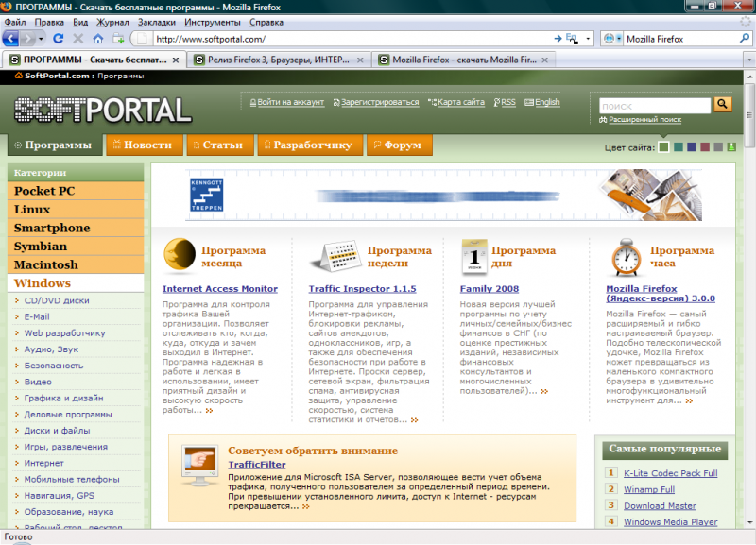Click the Christmas tree site theme icon
Image resolution: width=756 pixels, height=545 pixels.
[x=731, y=147]
